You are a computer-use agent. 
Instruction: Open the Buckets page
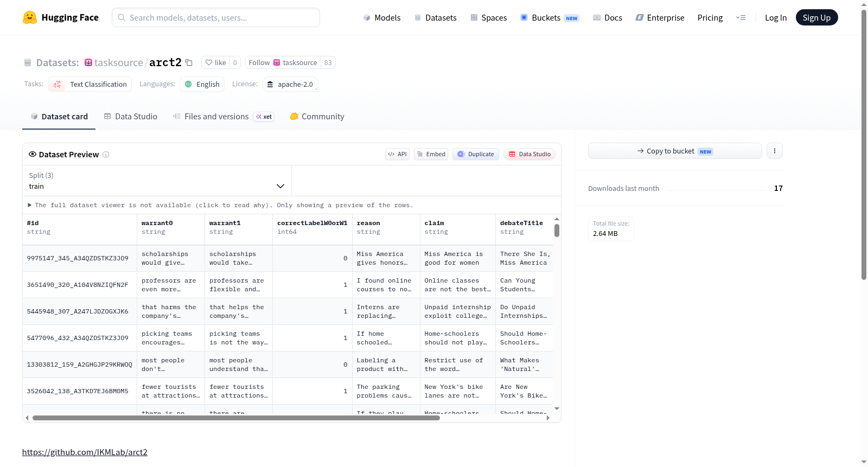[550, 17]
